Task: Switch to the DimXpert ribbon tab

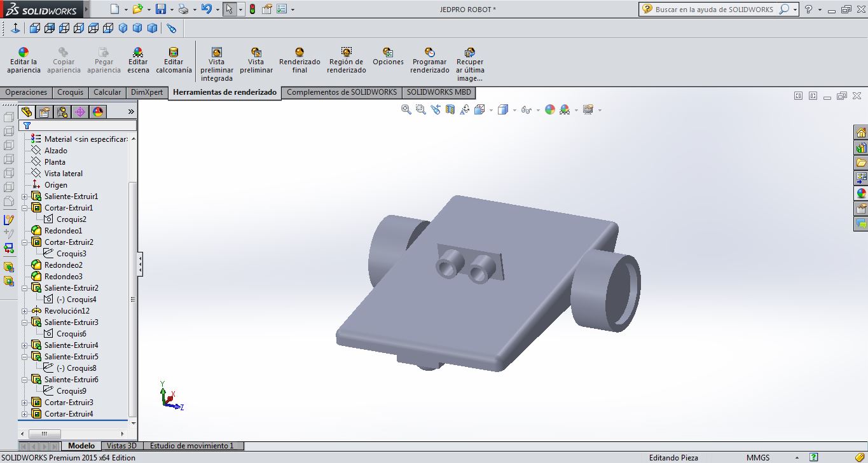Action: 147,92
